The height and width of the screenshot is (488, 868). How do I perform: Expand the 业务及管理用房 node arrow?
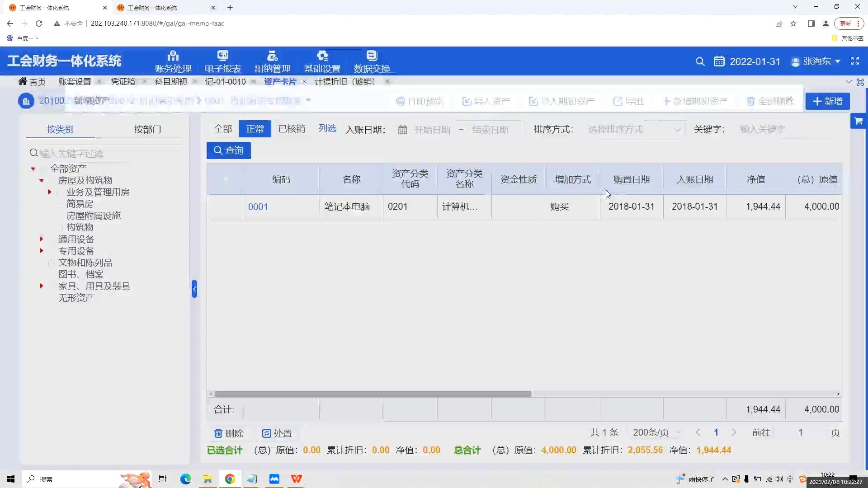coord(49,192)
